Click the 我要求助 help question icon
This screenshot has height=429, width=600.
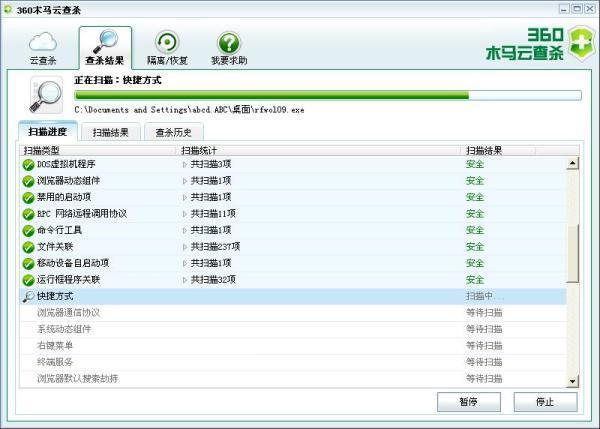[229, 48]
